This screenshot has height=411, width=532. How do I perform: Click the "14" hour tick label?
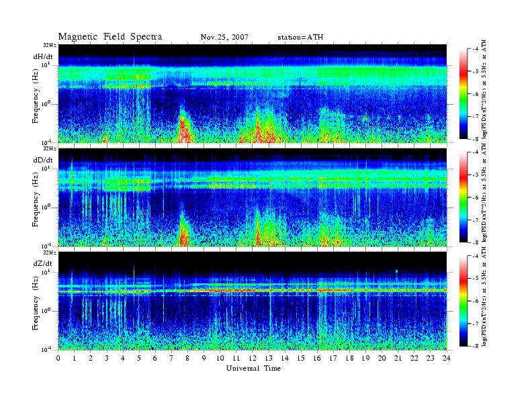(x=285, y=359)
